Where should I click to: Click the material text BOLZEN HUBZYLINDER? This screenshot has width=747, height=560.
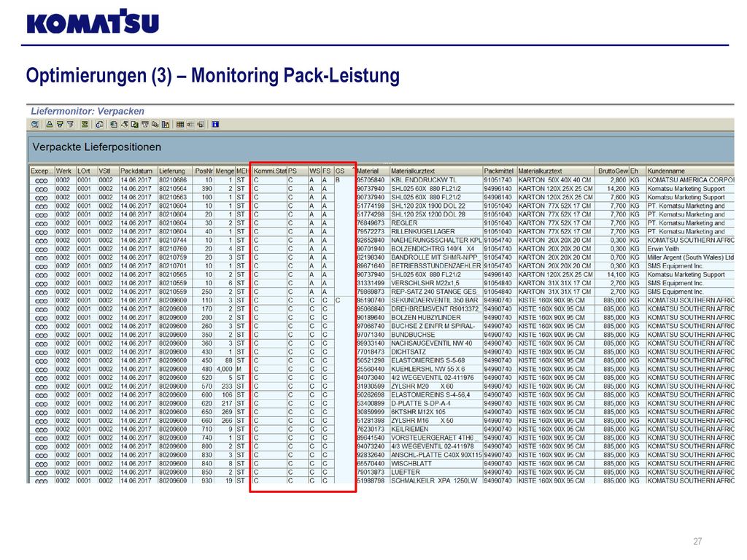tap(426, 318)
